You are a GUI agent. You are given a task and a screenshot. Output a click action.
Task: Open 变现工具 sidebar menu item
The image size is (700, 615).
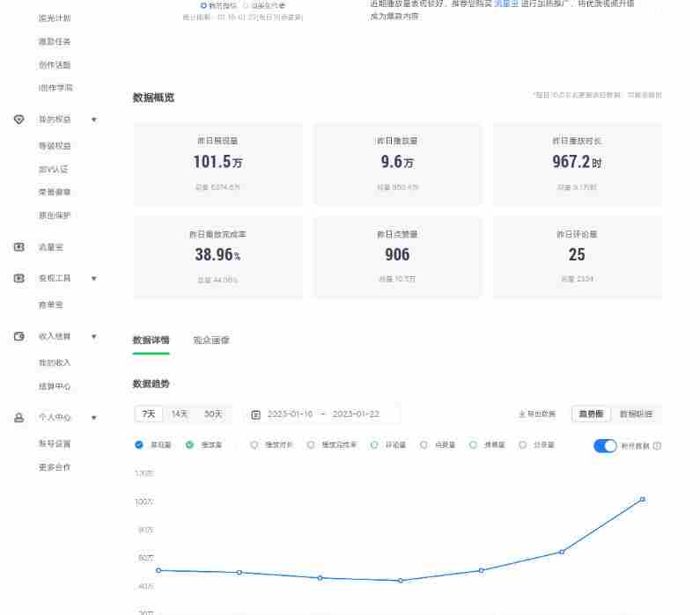[x=55, y=278]
